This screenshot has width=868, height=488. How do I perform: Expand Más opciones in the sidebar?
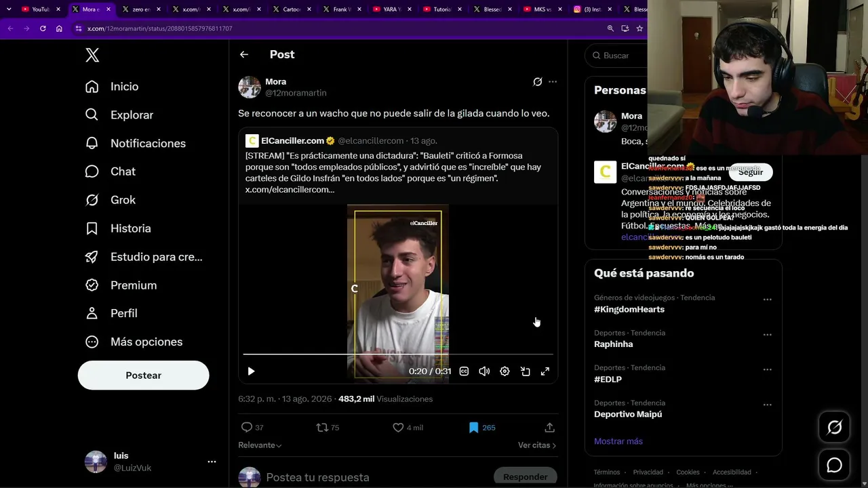pos(134,342)
